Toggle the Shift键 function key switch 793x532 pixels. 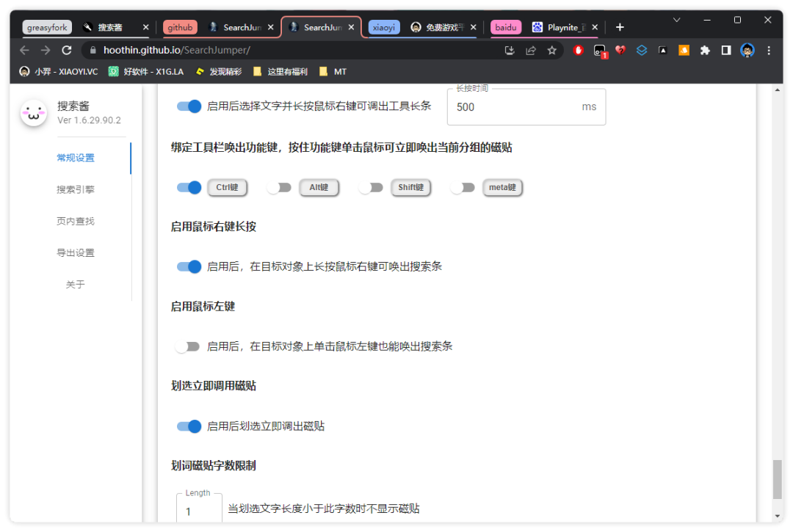(371, 187)
